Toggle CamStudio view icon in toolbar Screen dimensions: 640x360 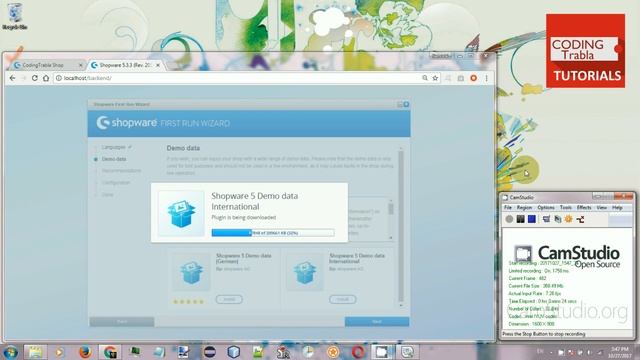(x=546, y=219)
